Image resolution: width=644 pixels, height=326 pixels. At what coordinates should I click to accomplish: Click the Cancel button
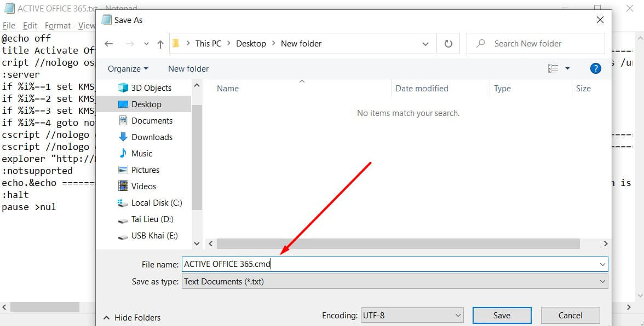pyautogui.click(x=570, y=316)
